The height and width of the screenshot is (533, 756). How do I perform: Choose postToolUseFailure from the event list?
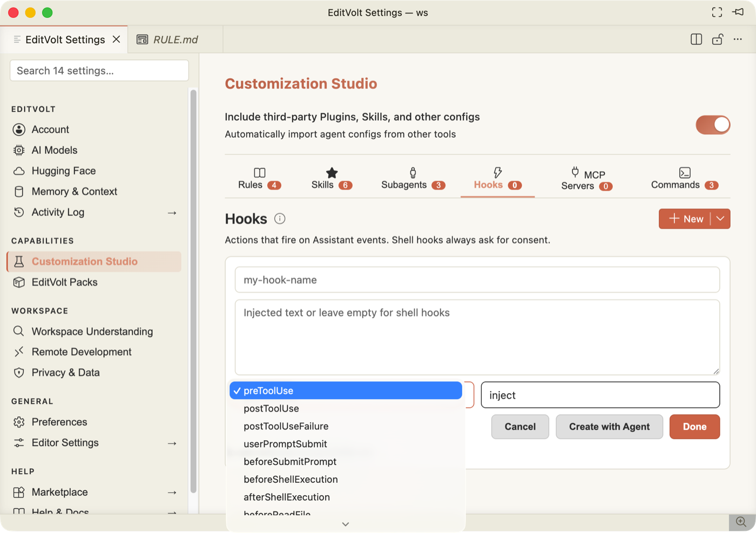(x=346, y=426)
